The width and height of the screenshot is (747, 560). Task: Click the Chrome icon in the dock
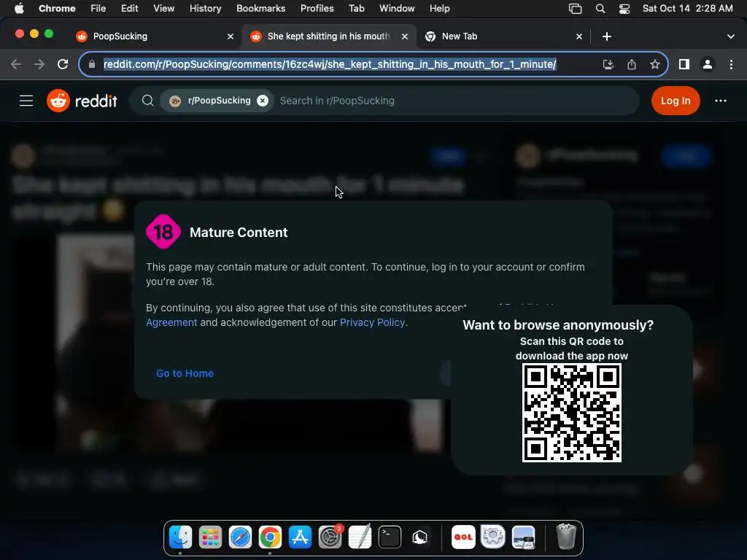[270, 537]
